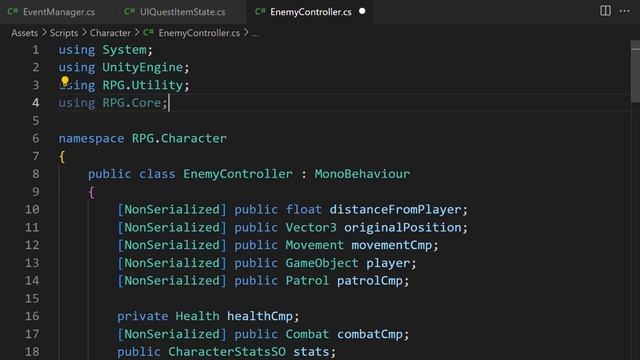Screen dimensions: 640x360
Task: Click 'GameObject' type on line 13
Action: click(322, 263)
